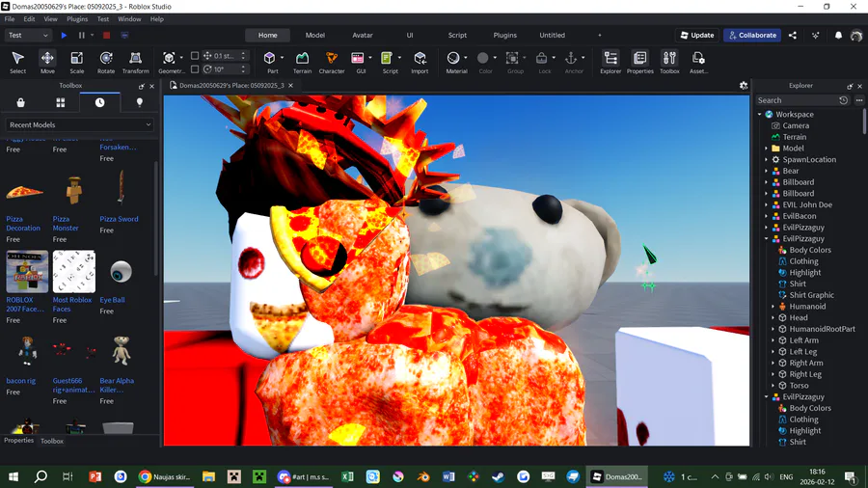Switch to the Model tab
This screenshot has height=488, width=868.
click(315, 35)
